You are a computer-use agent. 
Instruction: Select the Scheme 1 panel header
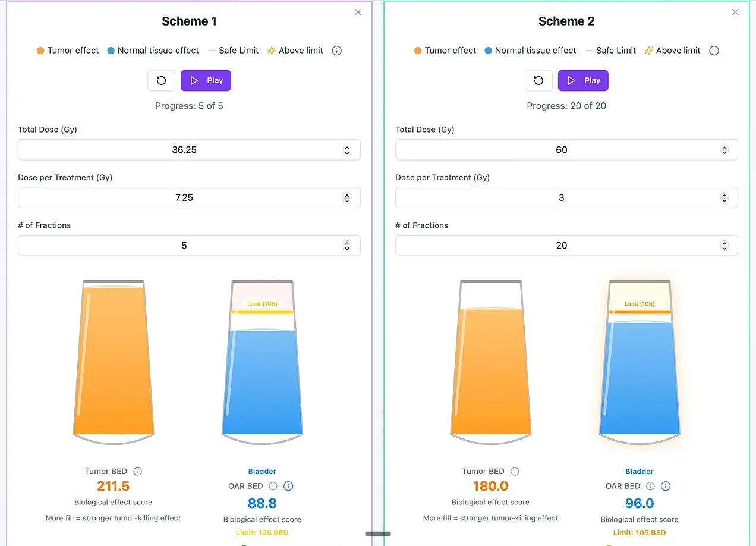189,21
